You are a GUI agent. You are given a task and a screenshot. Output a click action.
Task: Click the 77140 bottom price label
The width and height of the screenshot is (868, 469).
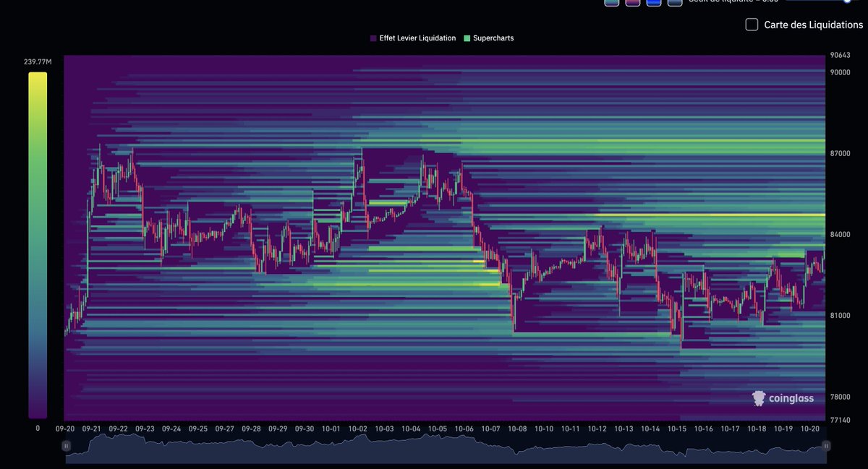click(x=840, y=420)
